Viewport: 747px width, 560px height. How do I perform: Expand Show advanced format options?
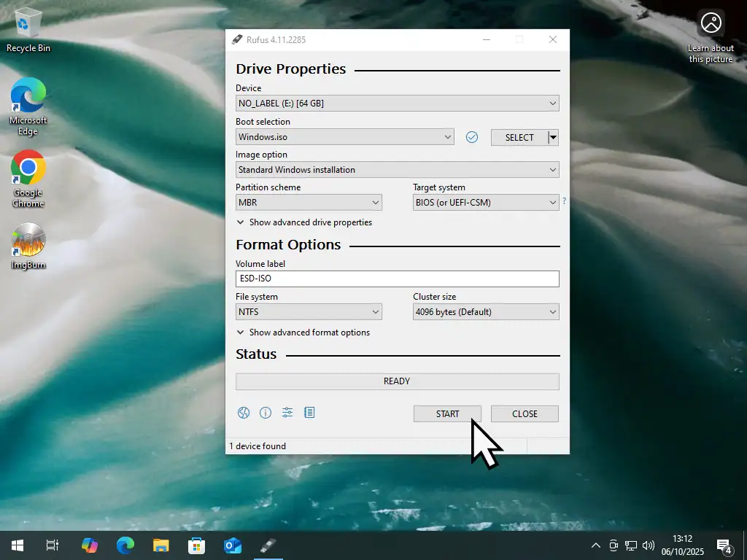pyautogui.click(x=303, y=332)
